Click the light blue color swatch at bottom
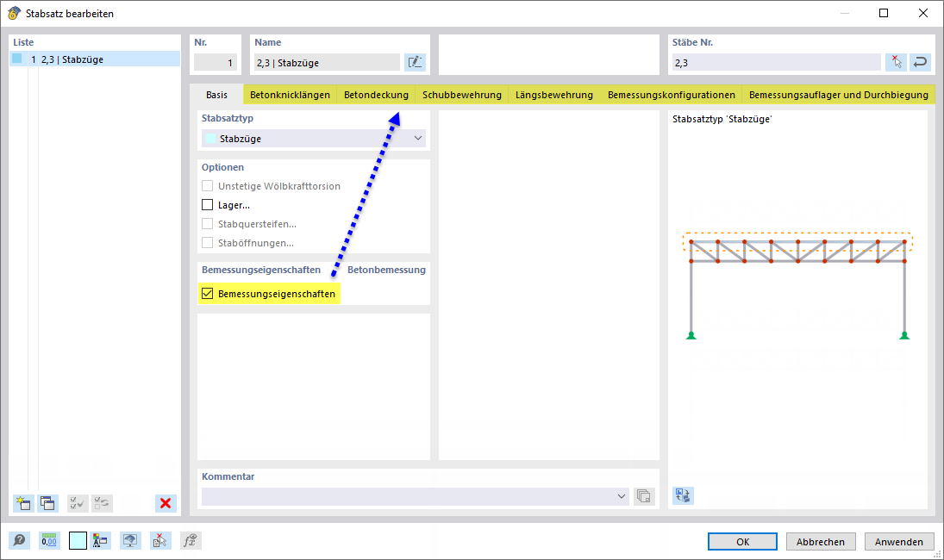This screenshot has height=560, width=944. point(78,540)
